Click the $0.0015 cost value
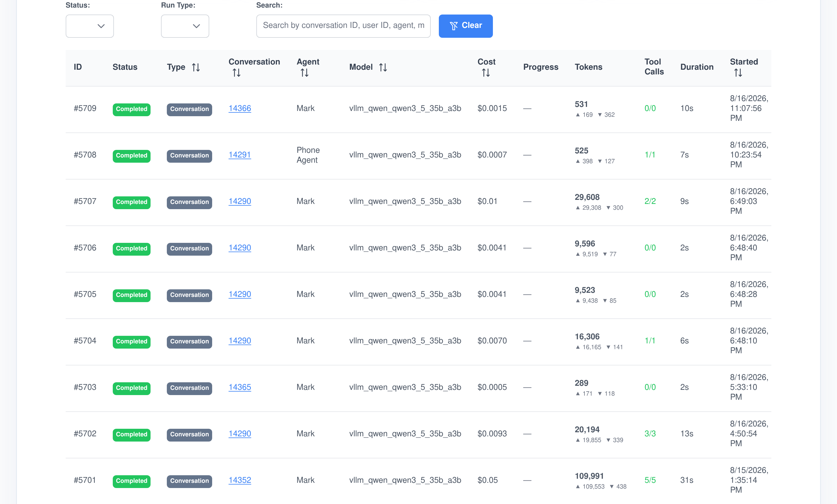 pyautogui.click(x=492, y=108)
